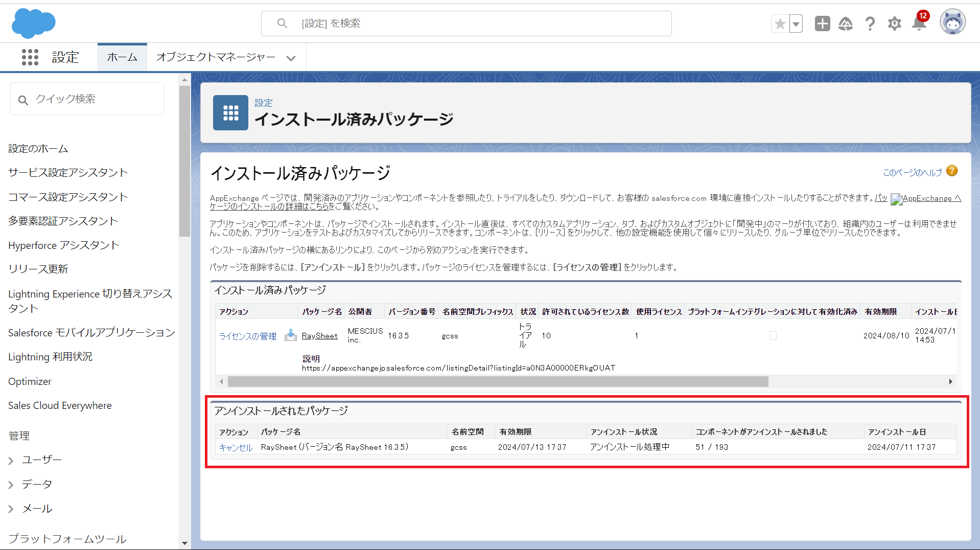980x550 pixels.
Task: Switch to the ホーム tab
Action: [122, 57]
